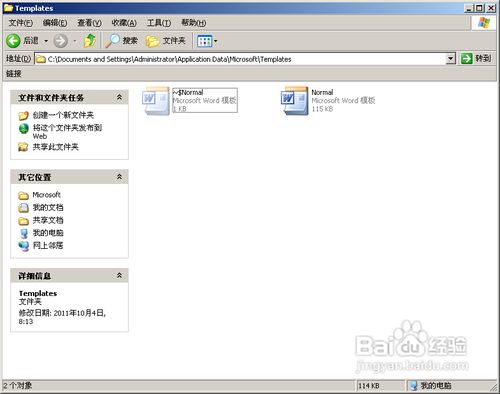The width and height of the screenshot is (500, 394).
Task: Open the Forward history dropdown arrow
Action: [x=75, y=41]
